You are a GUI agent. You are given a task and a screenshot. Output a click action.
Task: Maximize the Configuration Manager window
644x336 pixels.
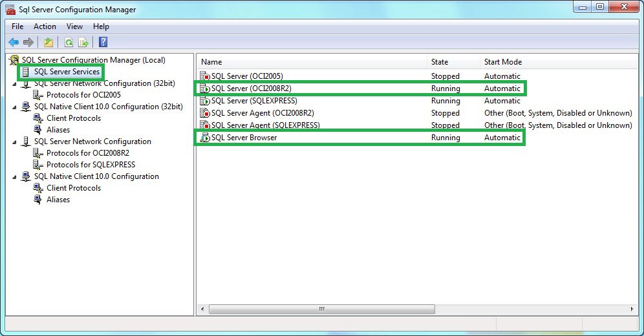(600, 7)
